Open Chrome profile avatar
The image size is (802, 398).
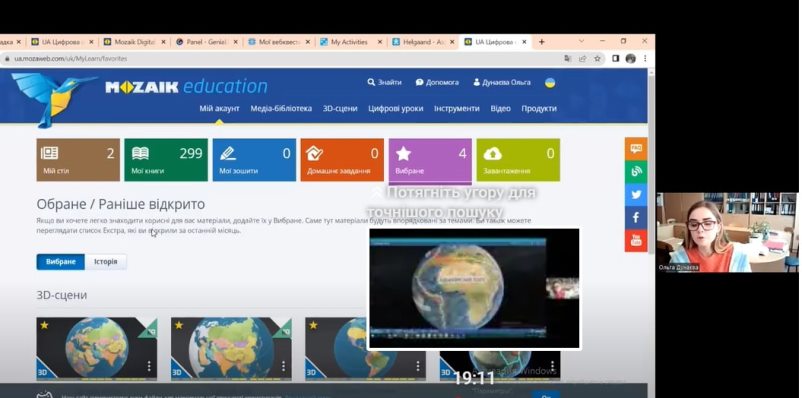point(631,59)
